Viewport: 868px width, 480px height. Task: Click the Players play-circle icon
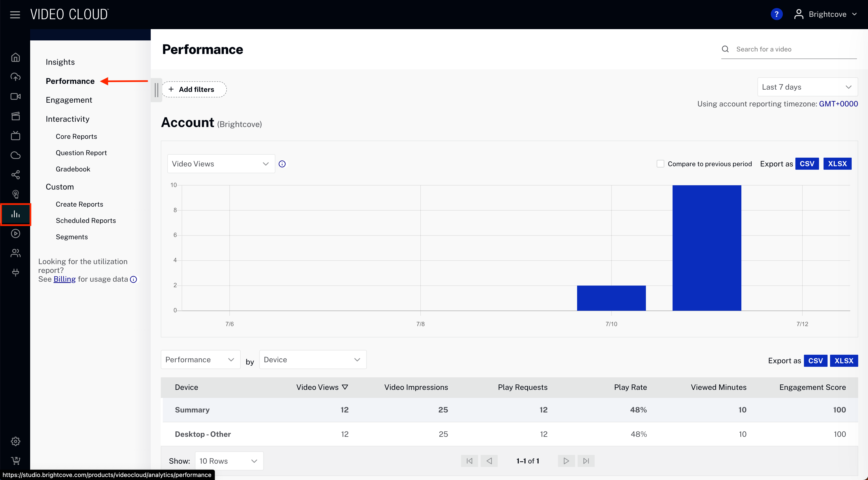(16, 233)
